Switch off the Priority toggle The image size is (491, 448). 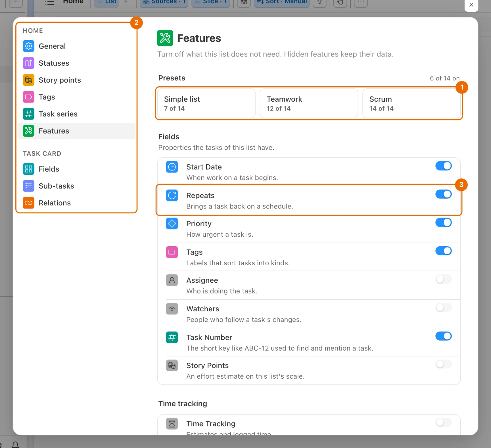point(443,223)
